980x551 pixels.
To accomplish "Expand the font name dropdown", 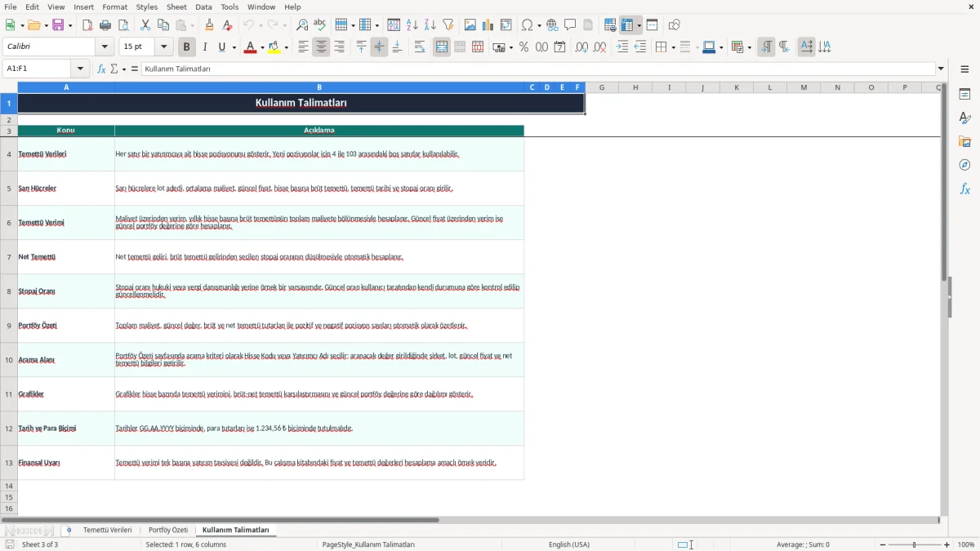I will coord(105,47).
